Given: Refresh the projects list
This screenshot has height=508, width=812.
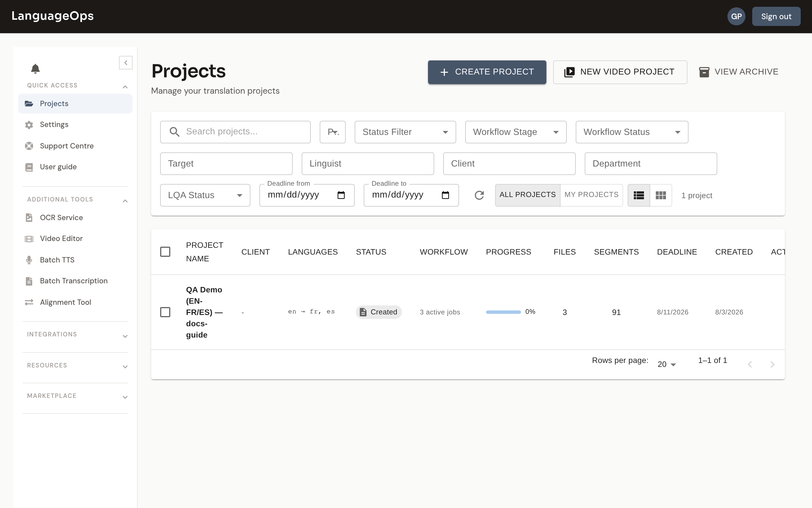Looking at the screenshot, I should tap(479, 195).
